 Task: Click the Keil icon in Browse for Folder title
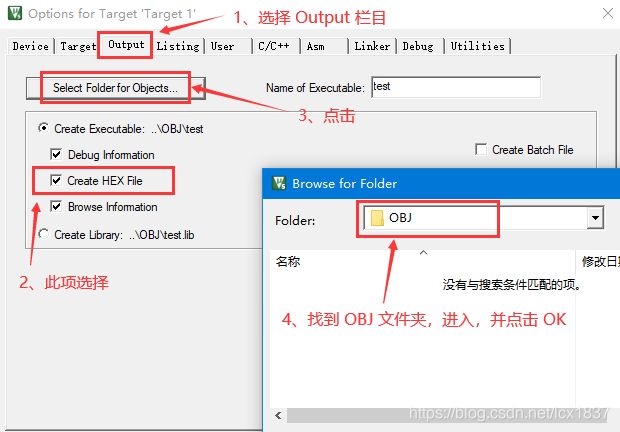coord(279,183)
